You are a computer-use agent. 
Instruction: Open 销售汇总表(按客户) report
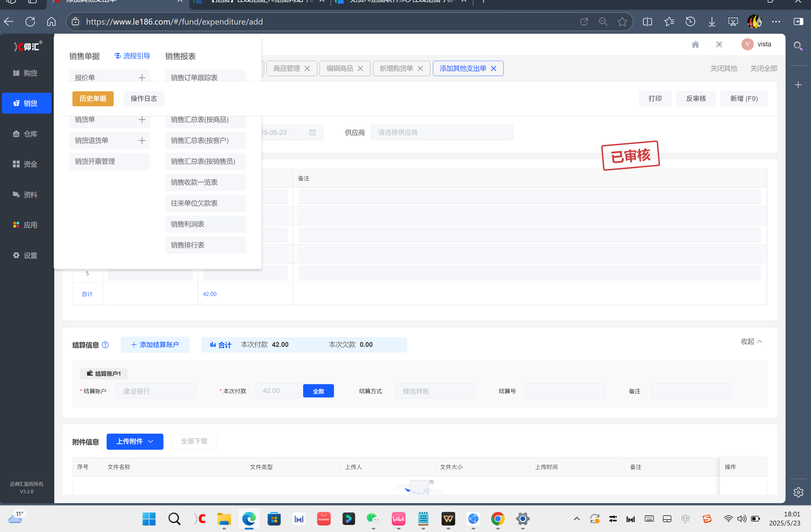pos(206,140)
